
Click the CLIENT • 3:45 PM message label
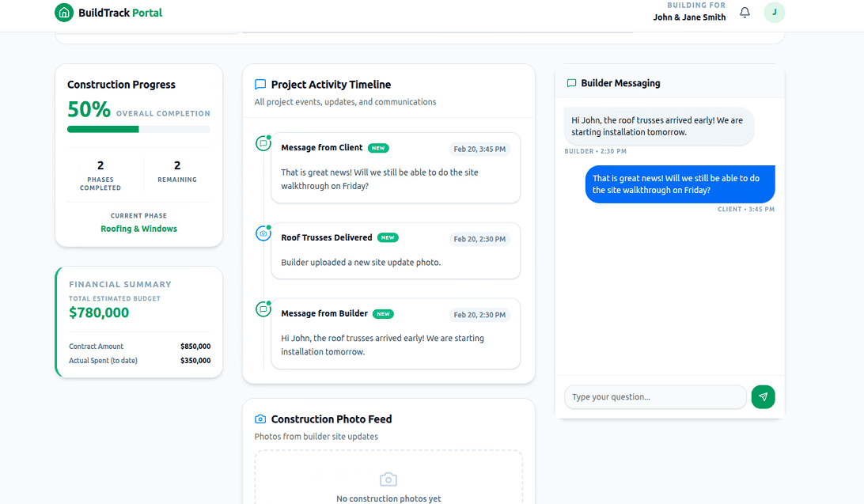pos(746,210)
